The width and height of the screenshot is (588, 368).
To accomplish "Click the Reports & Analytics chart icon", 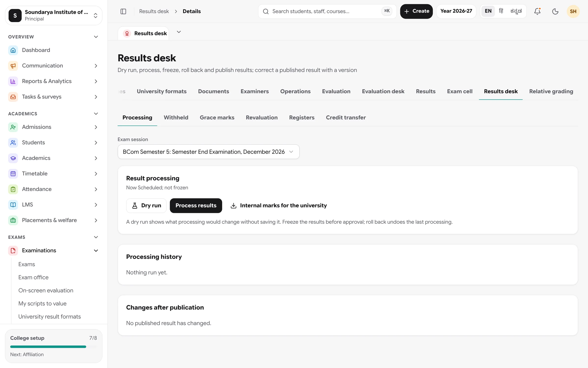I will tap(13, 81).
